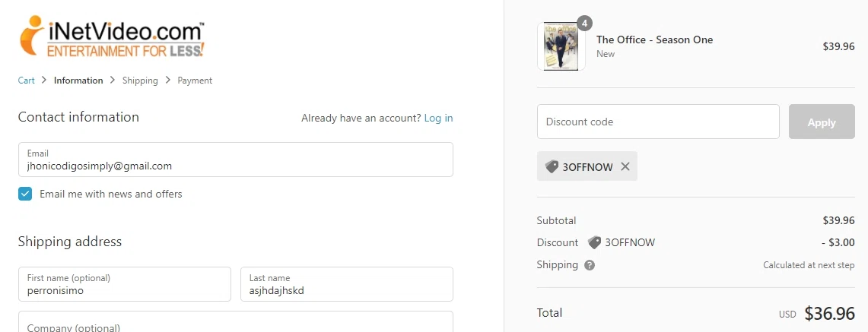Click the quantity badge on product image

click(584, 24)
